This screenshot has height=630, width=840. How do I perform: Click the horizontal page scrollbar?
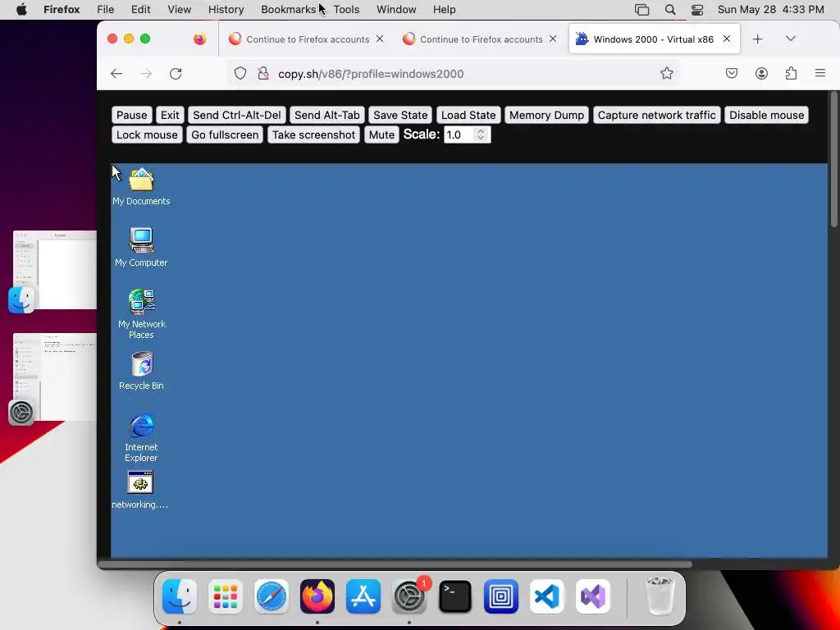coord(395,564)
